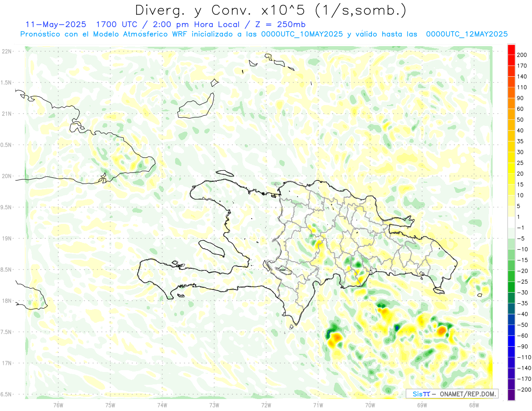Click the '170' color scale label
This screenshot has height=411, width=532.
coord(522,65)
